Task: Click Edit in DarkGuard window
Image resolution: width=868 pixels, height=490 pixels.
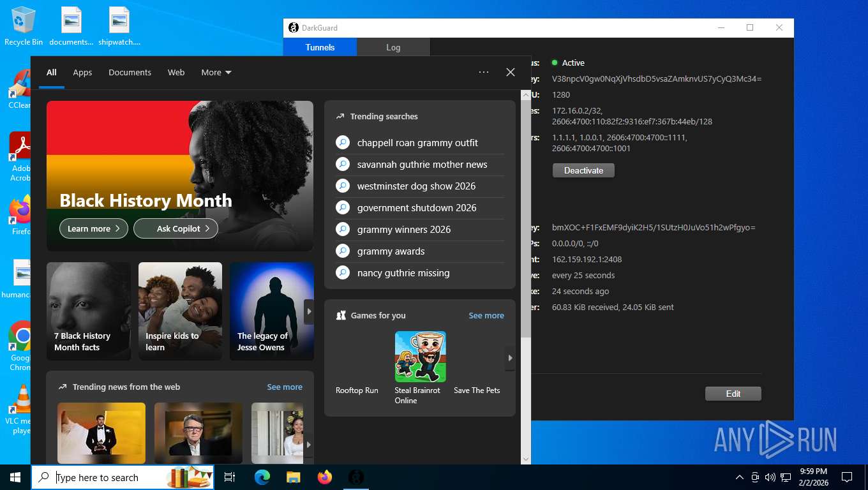Action: pyautogui.click(x=733, y=394)
